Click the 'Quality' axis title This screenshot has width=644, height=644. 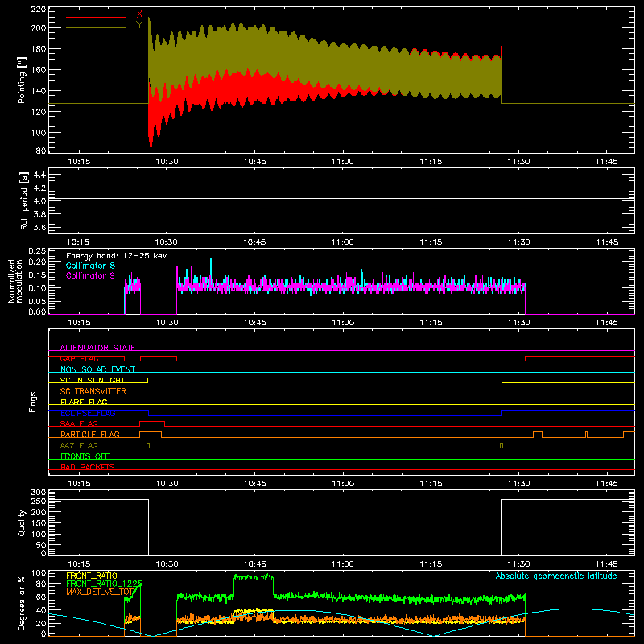click(22, 522)
